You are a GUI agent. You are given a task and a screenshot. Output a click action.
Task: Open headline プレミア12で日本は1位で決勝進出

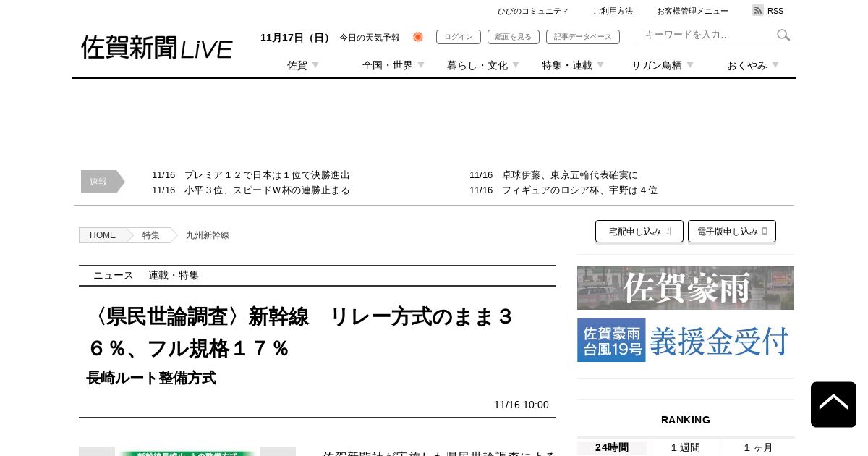[267, 175]
